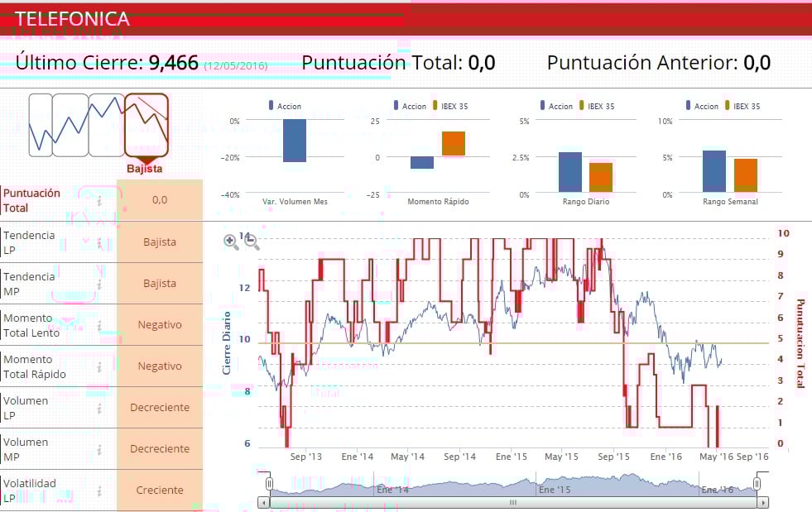Click the May '14 x-axis label

[x=407, y=457]
